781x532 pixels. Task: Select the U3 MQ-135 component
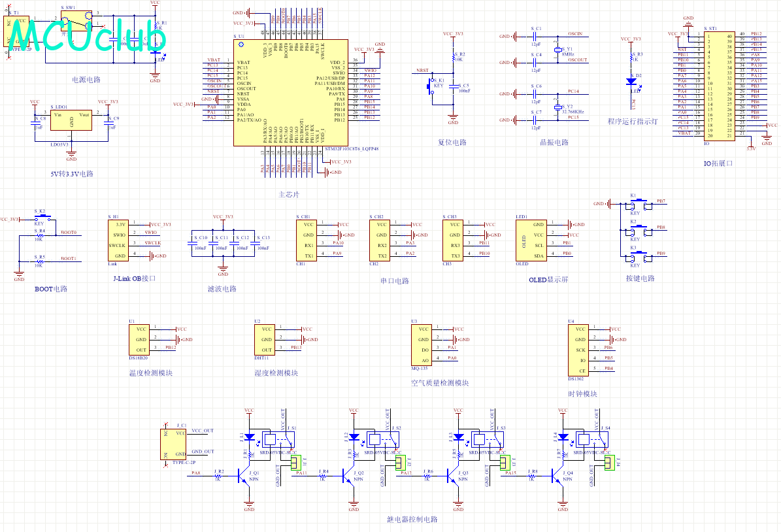coord(422,344)
